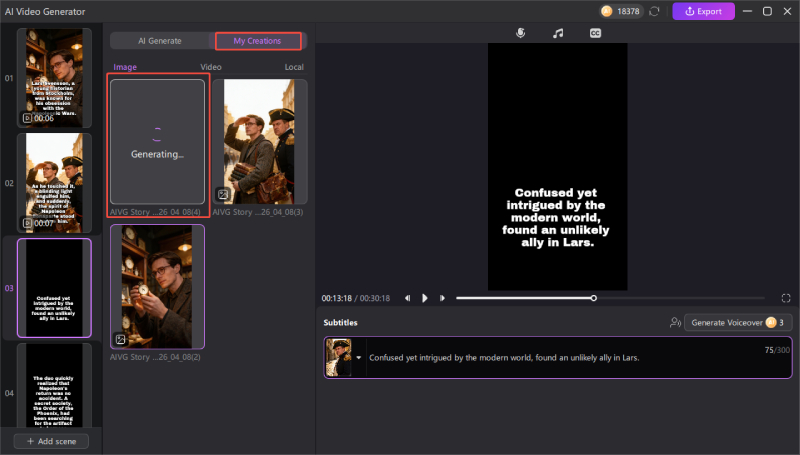Screen dimensions: 800x455
Task: Open the background music tool
Action: pyautogui.click(x=558, y=33)
